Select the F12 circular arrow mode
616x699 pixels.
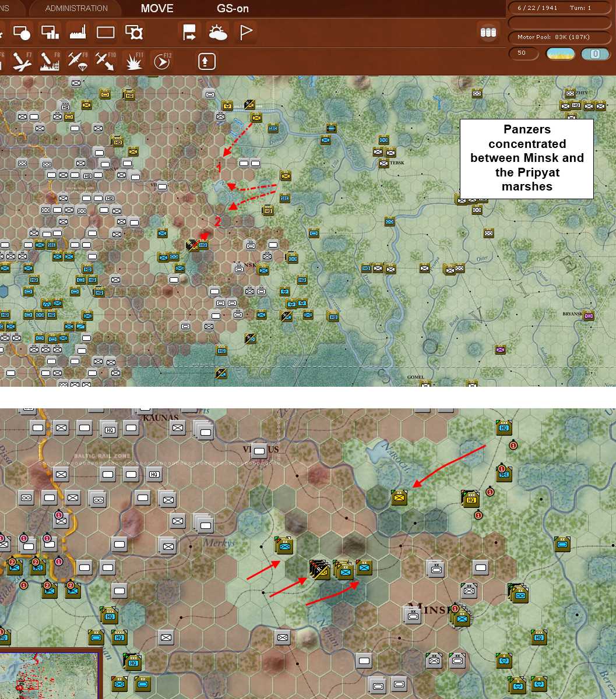click(161, 61)
